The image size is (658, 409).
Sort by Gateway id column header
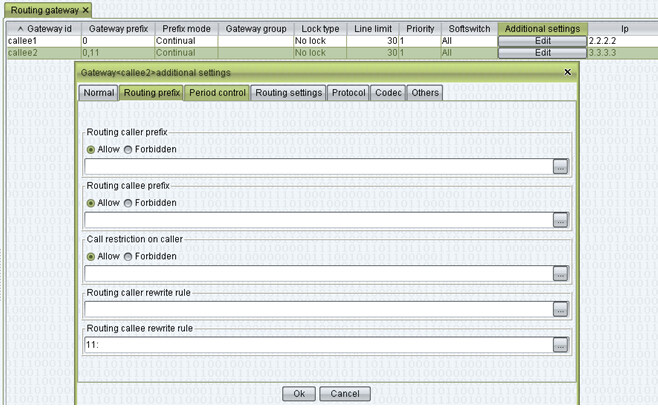[44, 29]
